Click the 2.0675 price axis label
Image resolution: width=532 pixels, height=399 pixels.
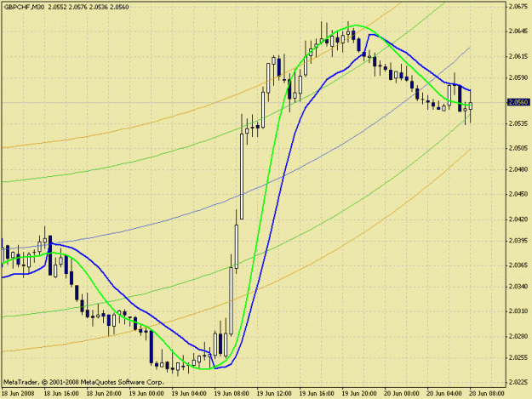[x=518, y=7]
